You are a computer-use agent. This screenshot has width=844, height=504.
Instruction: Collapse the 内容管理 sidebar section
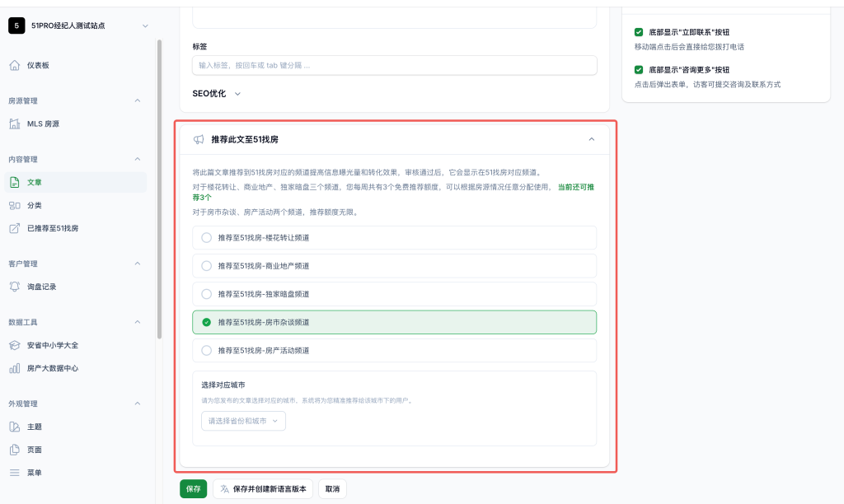pos(138,159)
